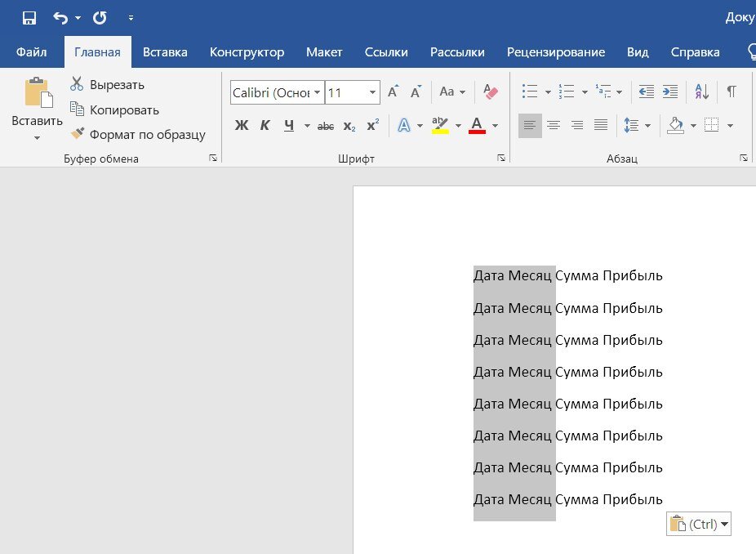Screen dimensions: 756x554
Task: Open the Вид tab
Action: (638, 52)
